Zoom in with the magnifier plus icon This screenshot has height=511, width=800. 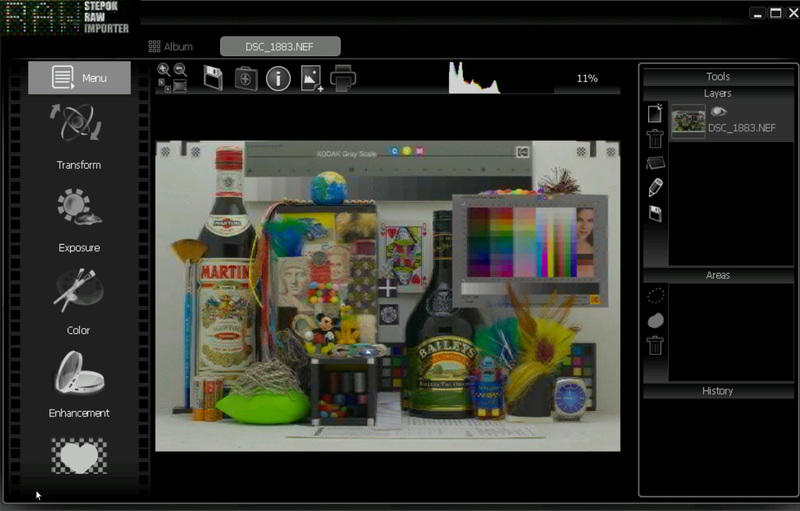point(163,69)
